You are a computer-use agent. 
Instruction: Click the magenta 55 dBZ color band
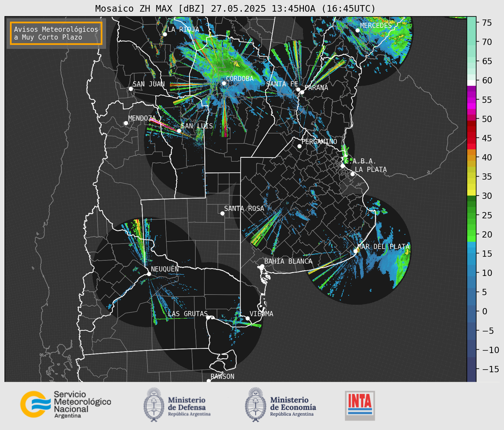tap(471, 100)
